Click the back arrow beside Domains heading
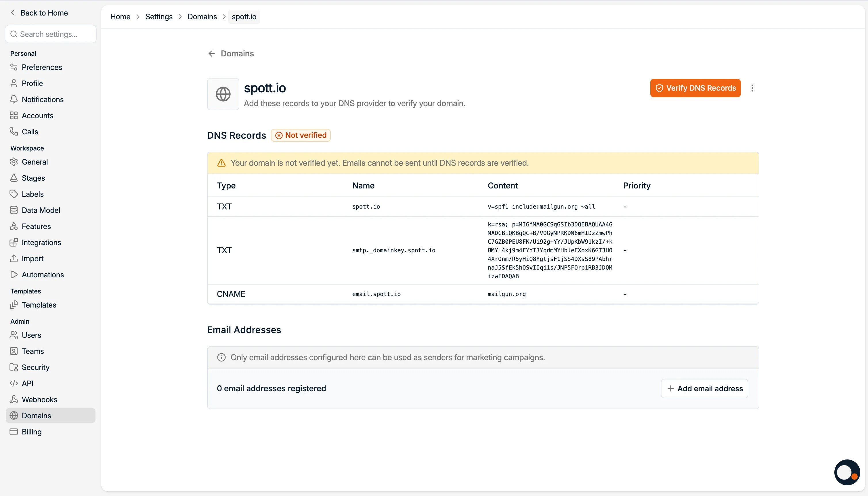Screen dimensions: 868x496 (211, 54)
